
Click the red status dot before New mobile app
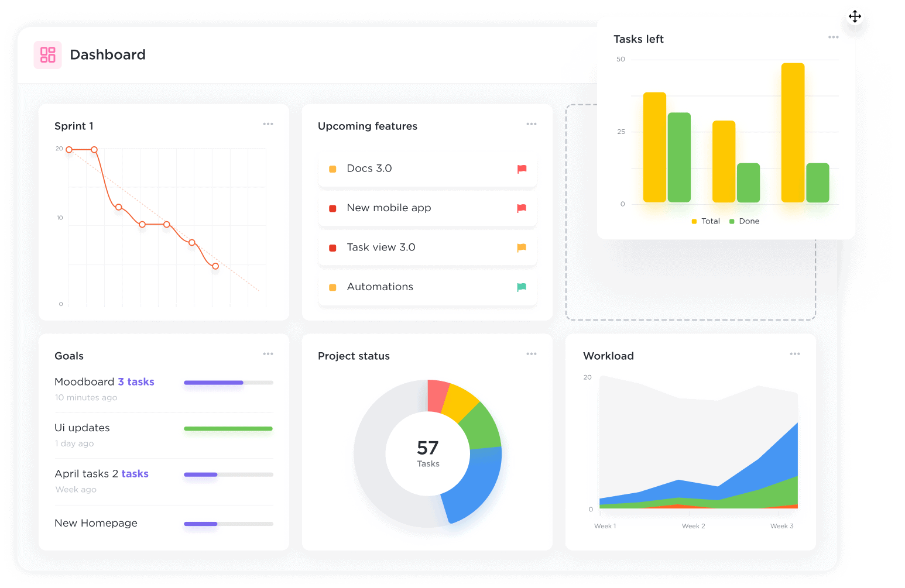pyautogui.click(x=332, y=208)
